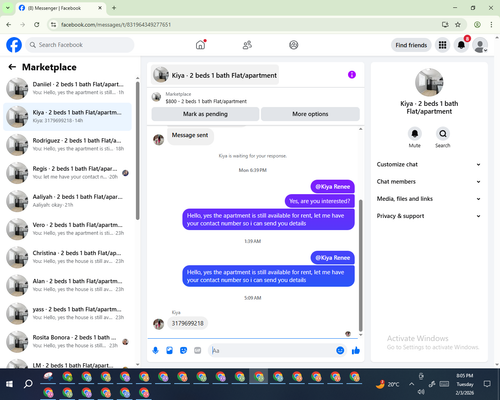The width and height of the screenshot is (500, 400).
Task: Open the Vero conversation
Action: click(x=67, y=229)
